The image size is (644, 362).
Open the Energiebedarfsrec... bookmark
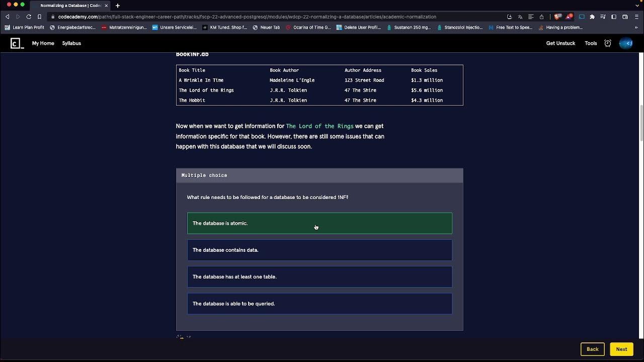coord(72,27)
